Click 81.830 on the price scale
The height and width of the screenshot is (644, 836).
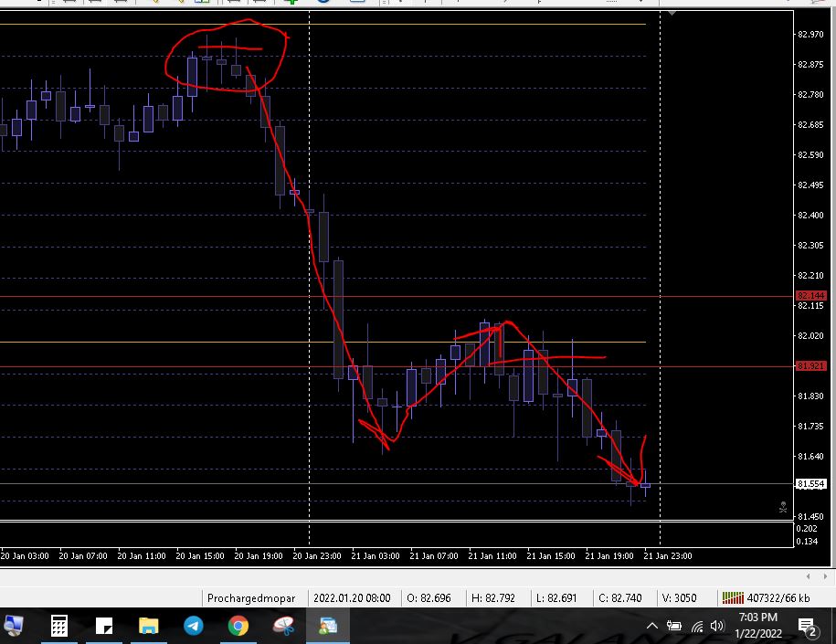[810, 396]
